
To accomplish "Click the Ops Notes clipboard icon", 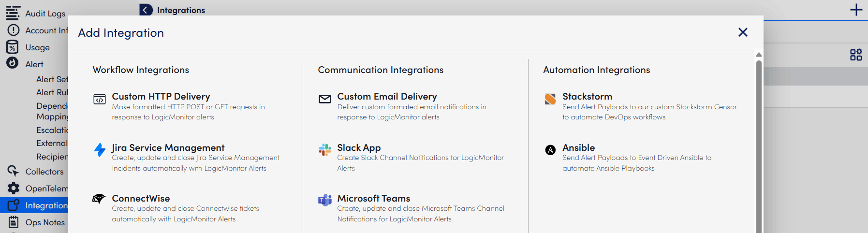I will tap(14, 222).
